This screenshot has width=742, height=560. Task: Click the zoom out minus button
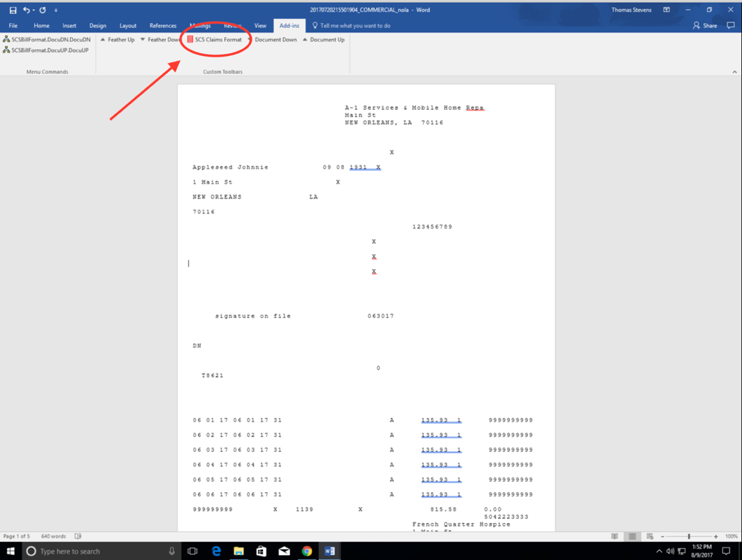(662, 536)
